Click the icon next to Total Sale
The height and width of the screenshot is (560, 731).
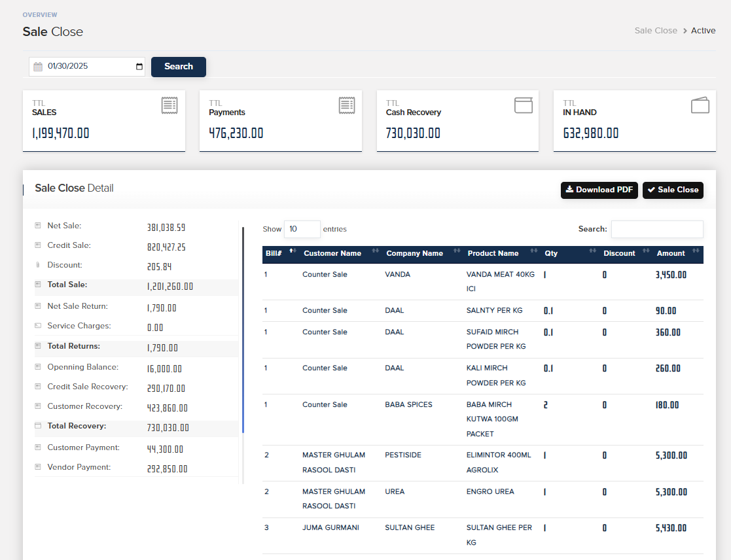point(38,284)
